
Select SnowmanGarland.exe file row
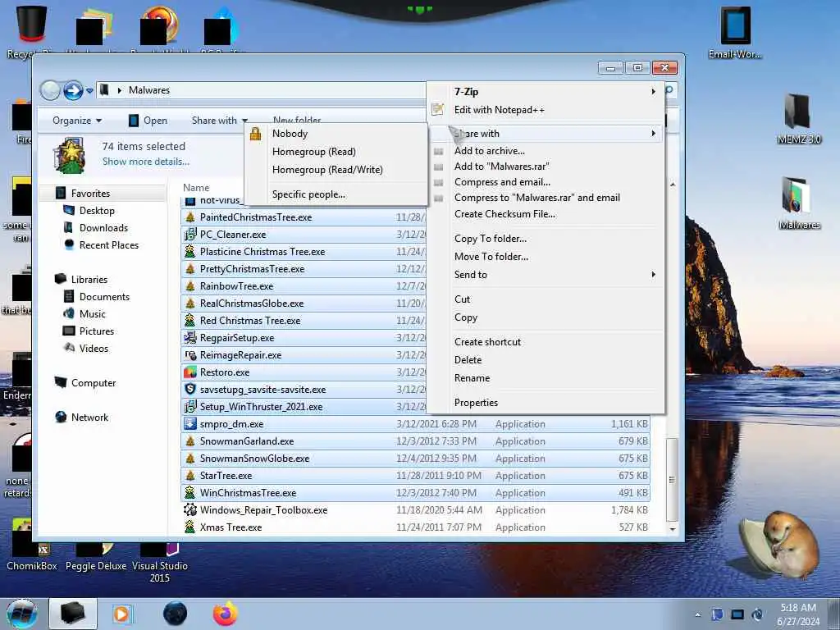[x=414, y=441]
